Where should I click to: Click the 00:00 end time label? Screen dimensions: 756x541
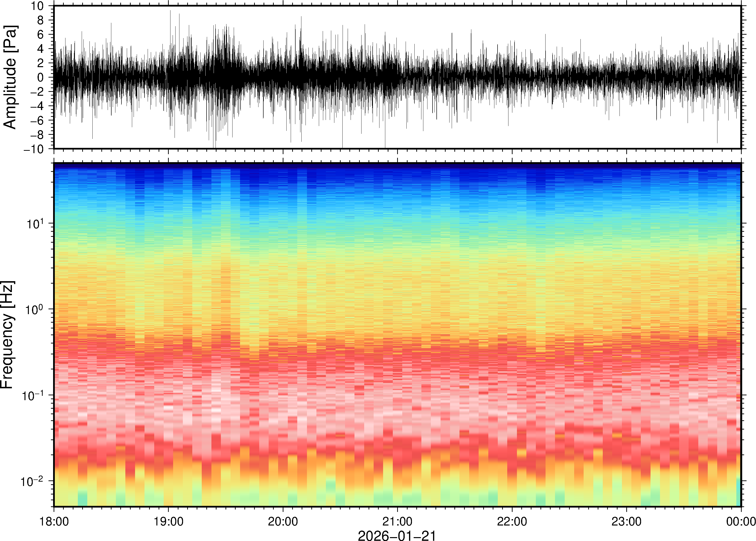[741, 521]
